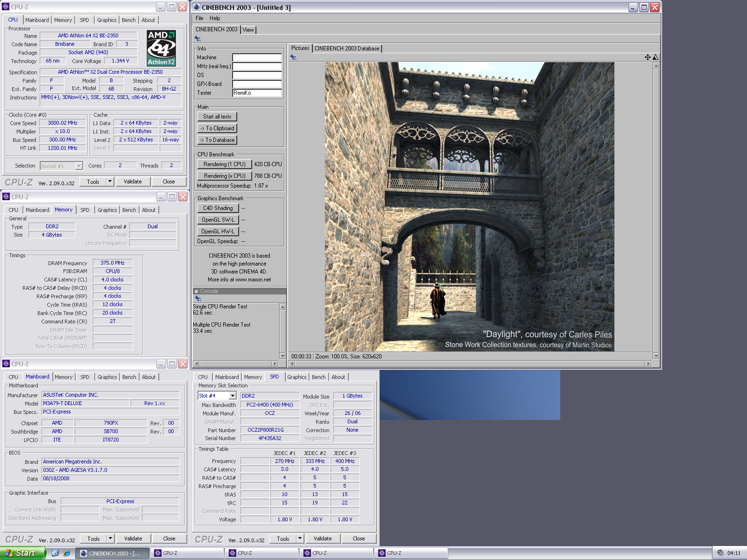This screenshot has width=747, height=560.
Task: Switch to the View tab in CINEBENCH
Action: [248, 29]
